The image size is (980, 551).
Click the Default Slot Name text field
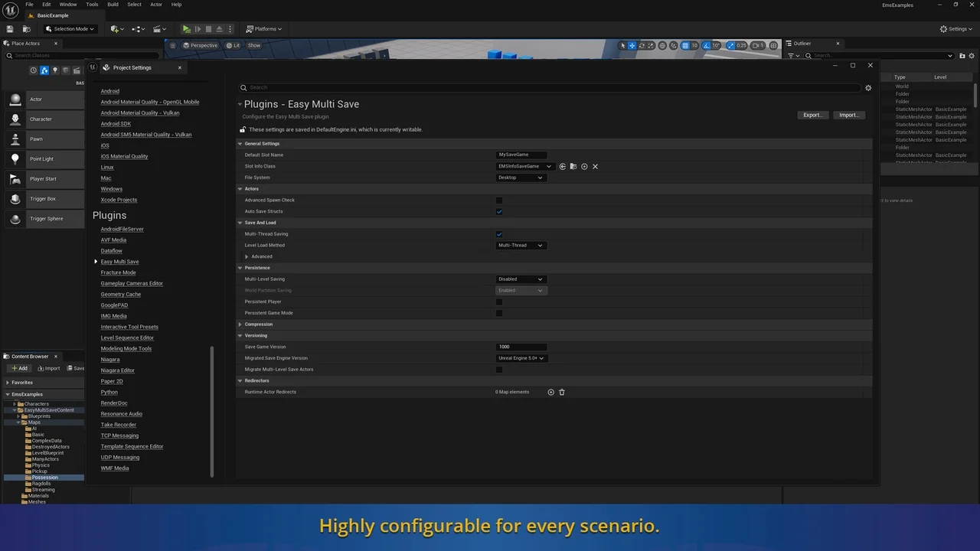521,155
